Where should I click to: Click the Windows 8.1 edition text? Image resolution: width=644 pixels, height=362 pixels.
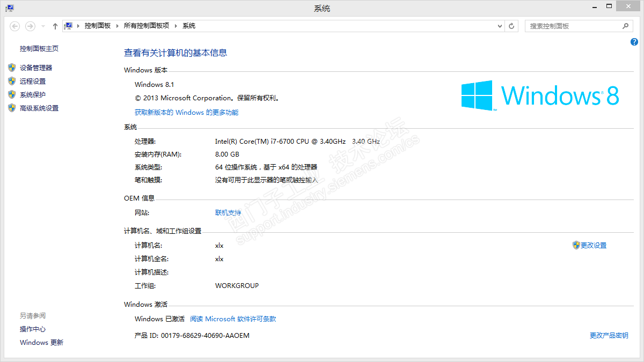tap(154, 85)
